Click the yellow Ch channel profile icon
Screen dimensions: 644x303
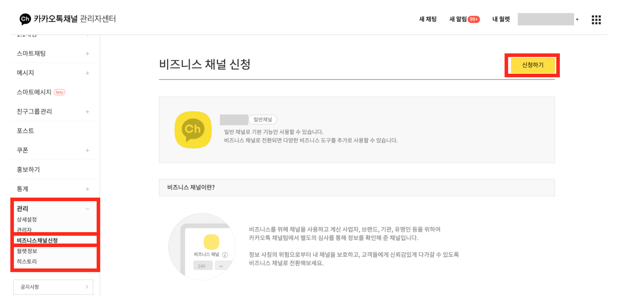pos(193,130)
